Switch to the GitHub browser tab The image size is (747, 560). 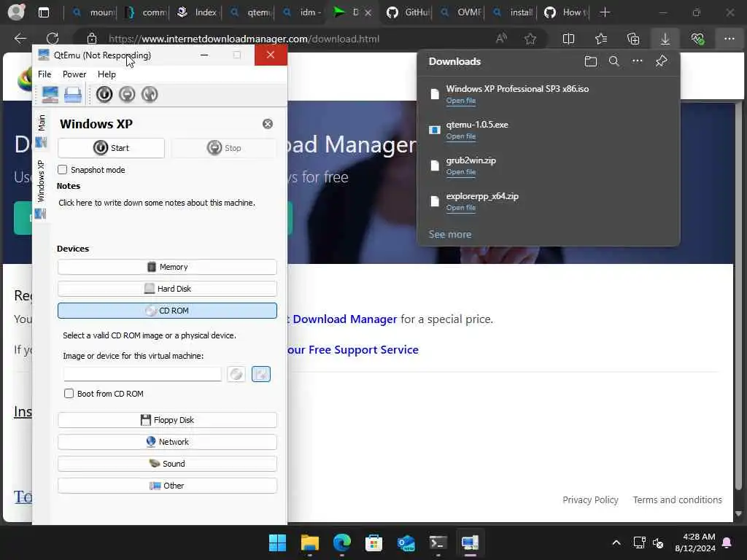(x=407, y=12)
